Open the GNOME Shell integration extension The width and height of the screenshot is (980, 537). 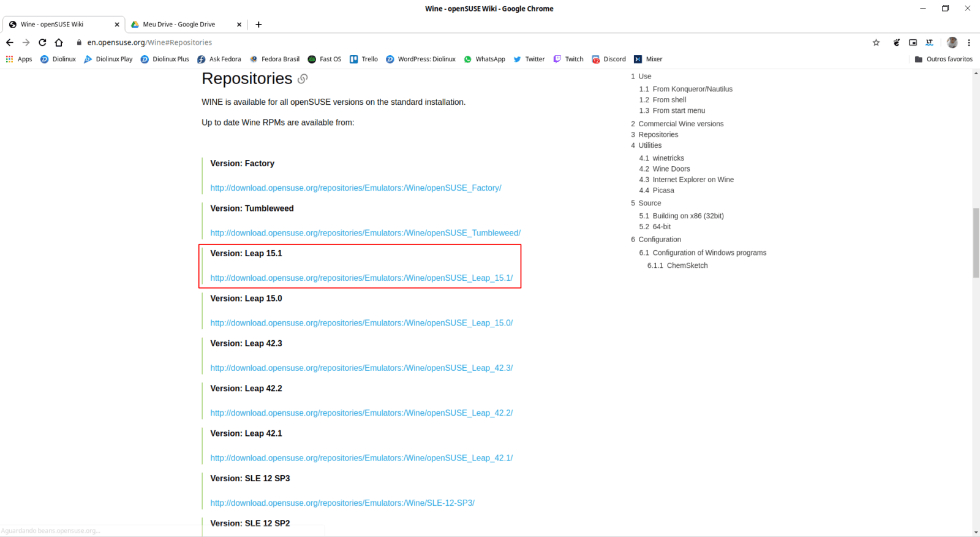[x=896, y=42]
